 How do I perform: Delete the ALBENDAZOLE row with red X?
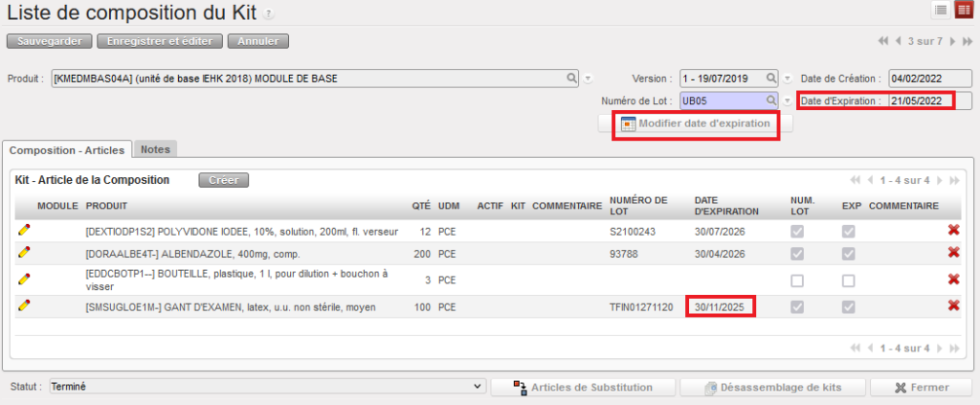pos(953,252)
